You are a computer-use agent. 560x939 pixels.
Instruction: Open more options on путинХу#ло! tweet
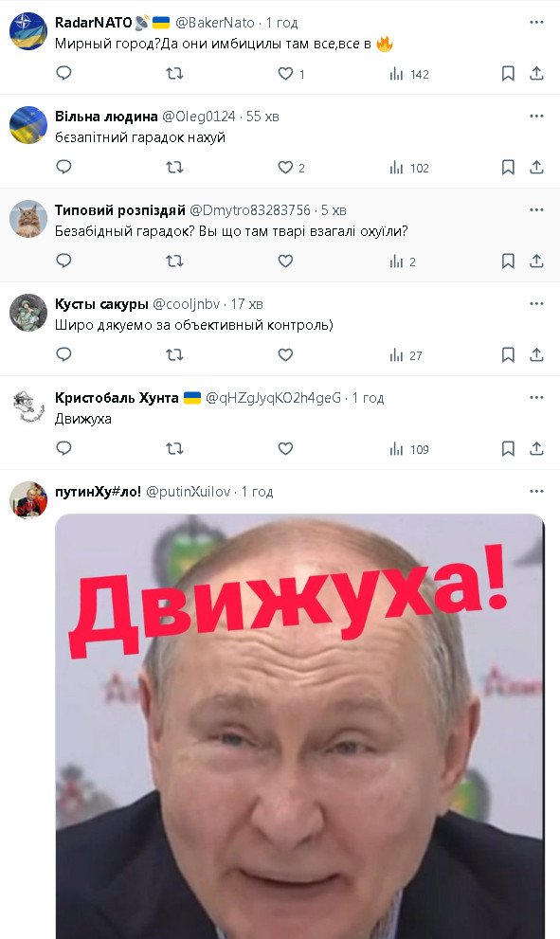pos(536,491)
